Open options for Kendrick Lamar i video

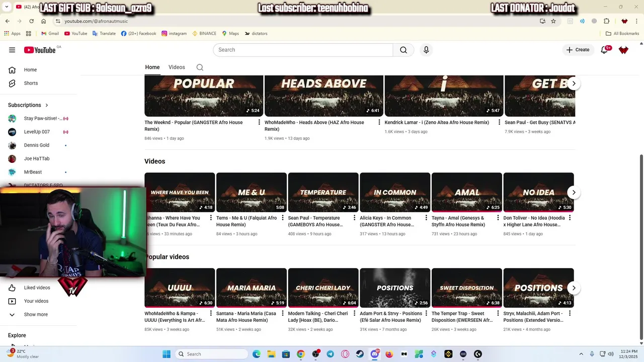coord(500,122)
